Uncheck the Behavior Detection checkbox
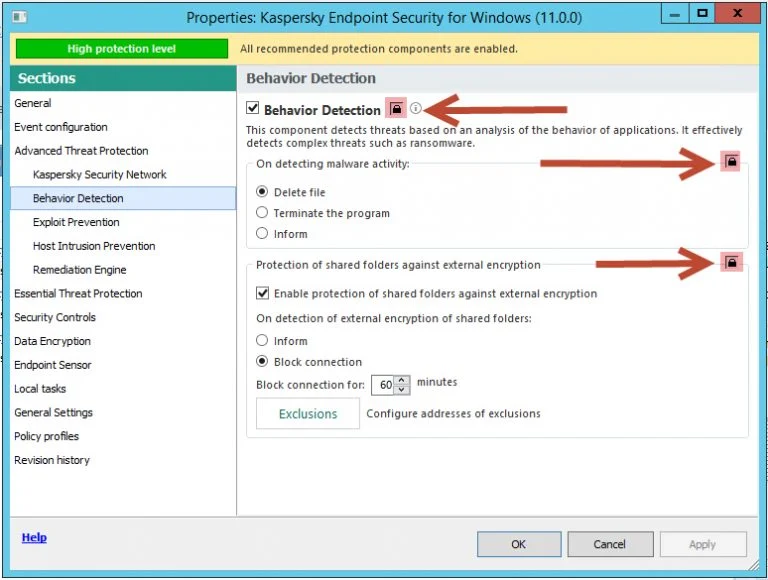This screenshot has width=768, height=580. [253, 108]
